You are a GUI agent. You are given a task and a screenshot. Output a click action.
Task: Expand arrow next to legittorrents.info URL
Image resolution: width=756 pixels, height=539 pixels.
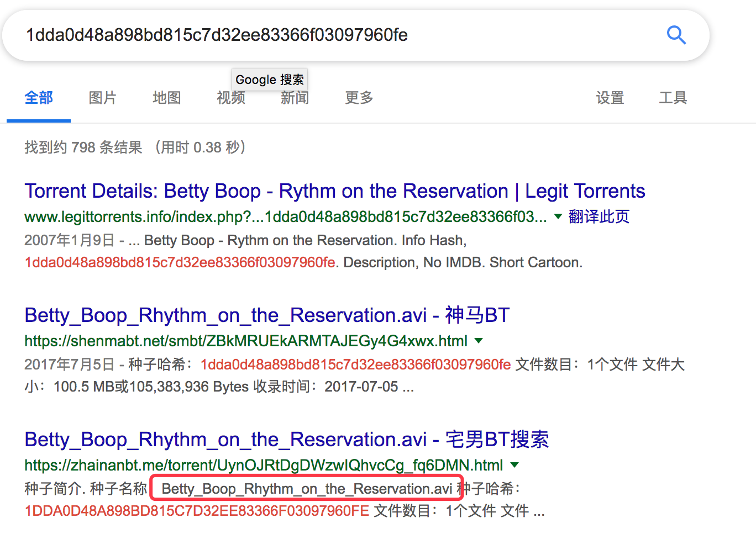(558, 216)
